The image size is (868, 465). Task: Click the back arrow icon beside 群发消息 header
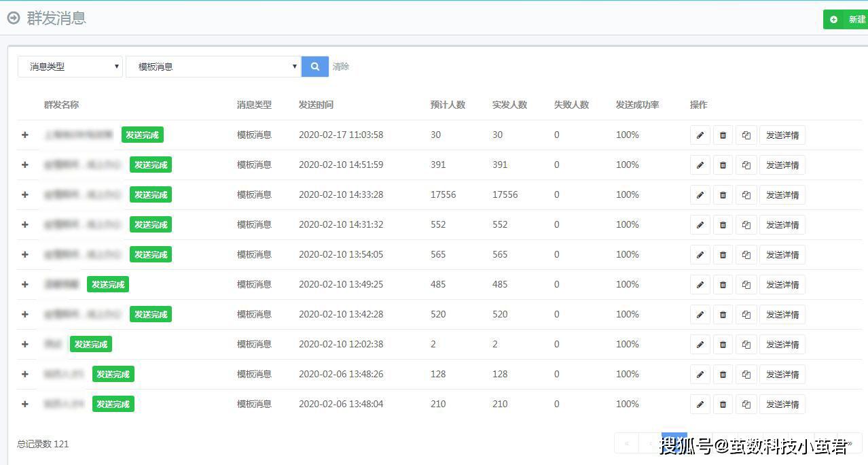pos(12,18)
